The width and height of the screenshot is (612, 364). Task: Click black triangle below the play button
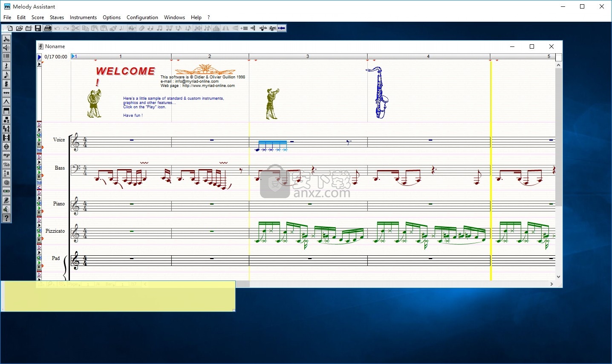tap(39, 64)
